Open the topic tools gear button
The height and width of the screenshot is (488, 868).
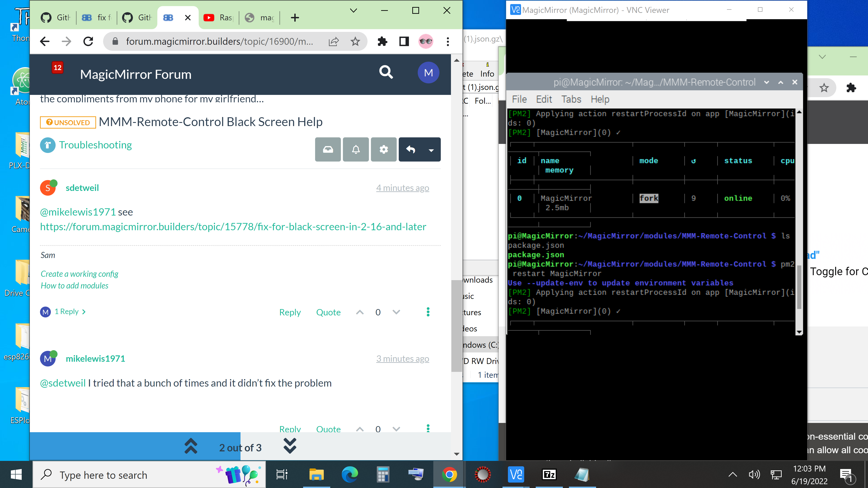(x=383, y=150)
